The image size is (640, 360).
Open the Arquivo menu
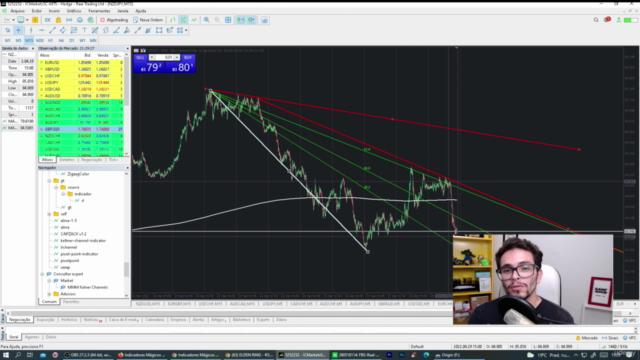(x=17, y=11)
